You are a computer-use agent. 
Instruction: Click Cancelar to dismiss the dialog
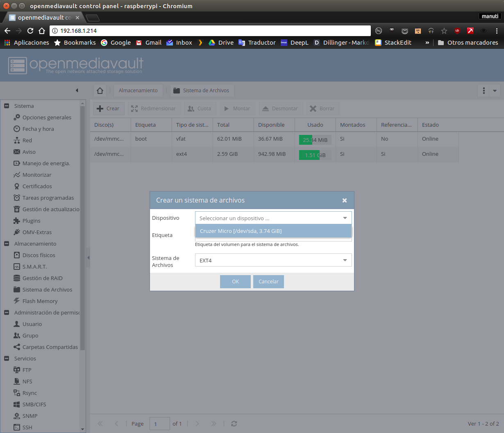tap(268, 282)
